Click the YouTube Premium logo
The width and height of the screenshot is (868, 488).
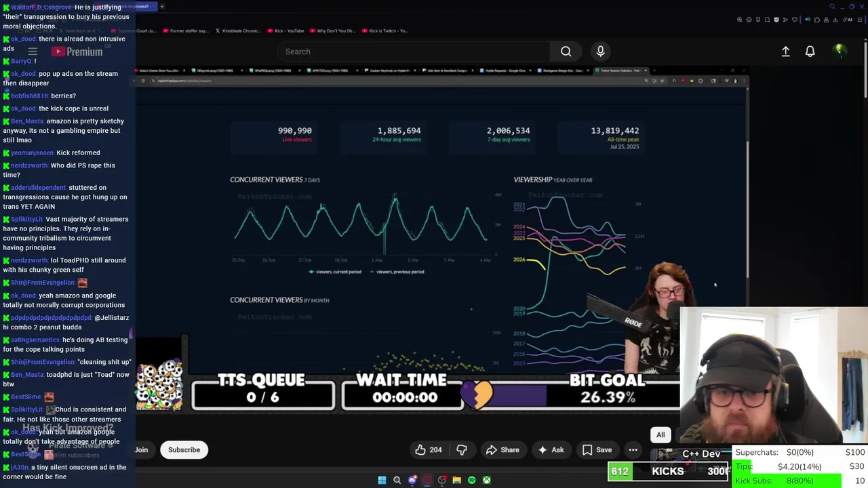pyautogui.click(x=77, y=52)
